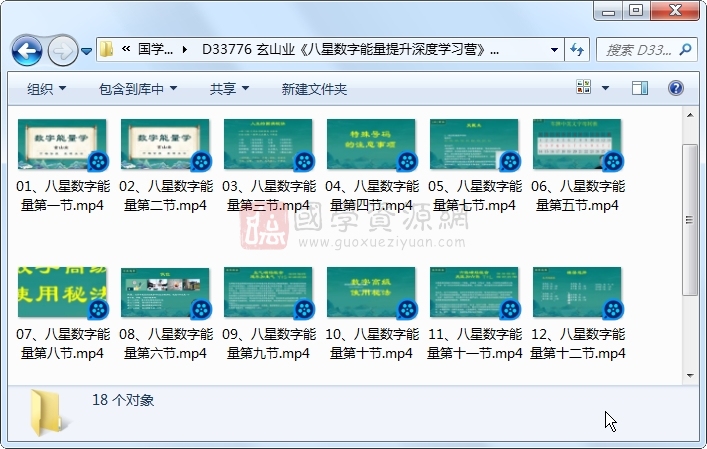
Task: Select thumbnail of 05、八星数字能量第七节.mp4
Action: [474, 144]
